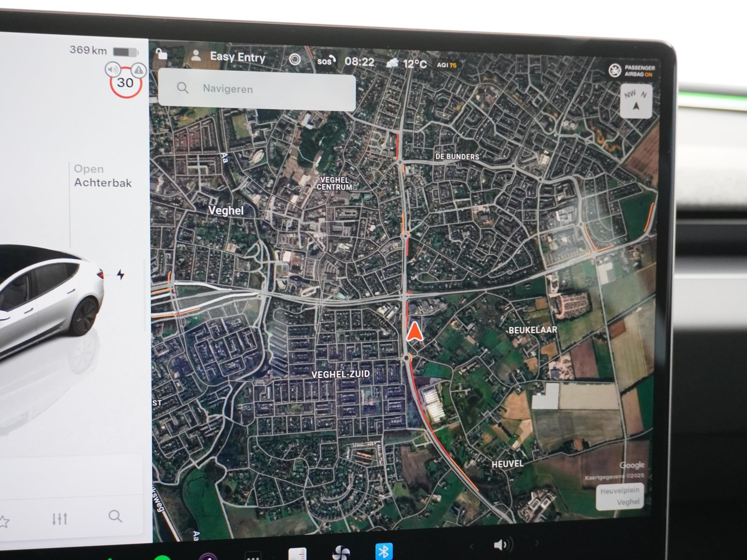Tap the Passenger Airbag ON indicator
This screenshot has height=560, width=747.
[632, 71]
